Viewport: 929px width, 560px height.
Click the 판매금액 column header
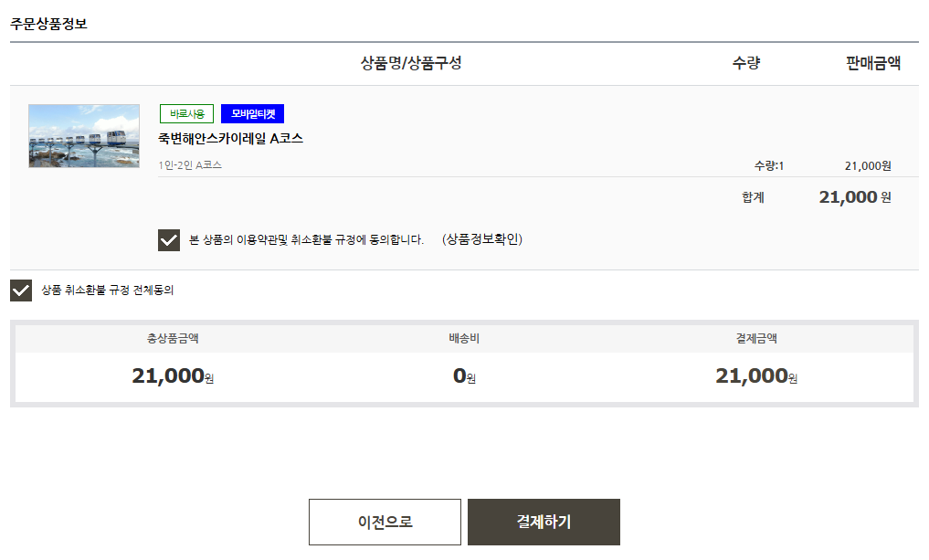pyautogui.click(x=873, y=60)
